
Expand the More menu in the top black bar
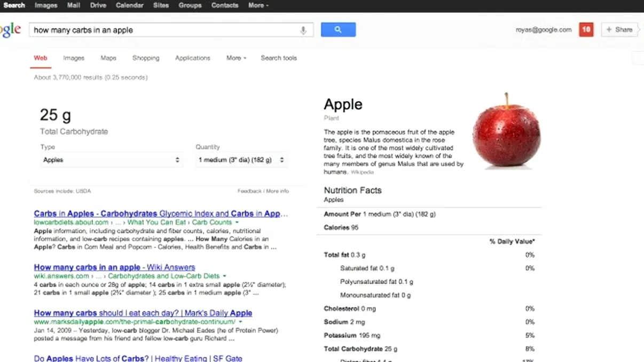point(258,5)
